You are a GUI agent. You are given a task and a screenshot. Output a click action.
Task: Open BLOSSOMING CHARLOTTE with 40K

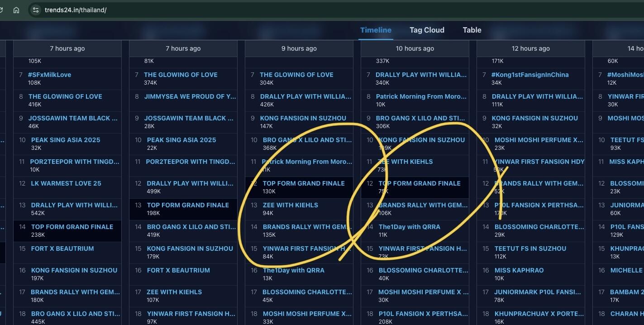424,270
